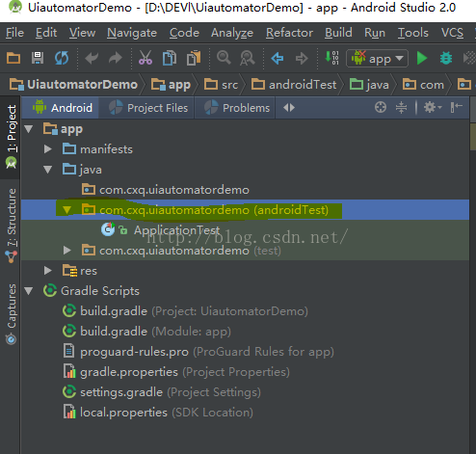Click the tab scroll arrows after Problems
Image resolution: width=476 pixels, height=454 pixels.
(289, 108)
